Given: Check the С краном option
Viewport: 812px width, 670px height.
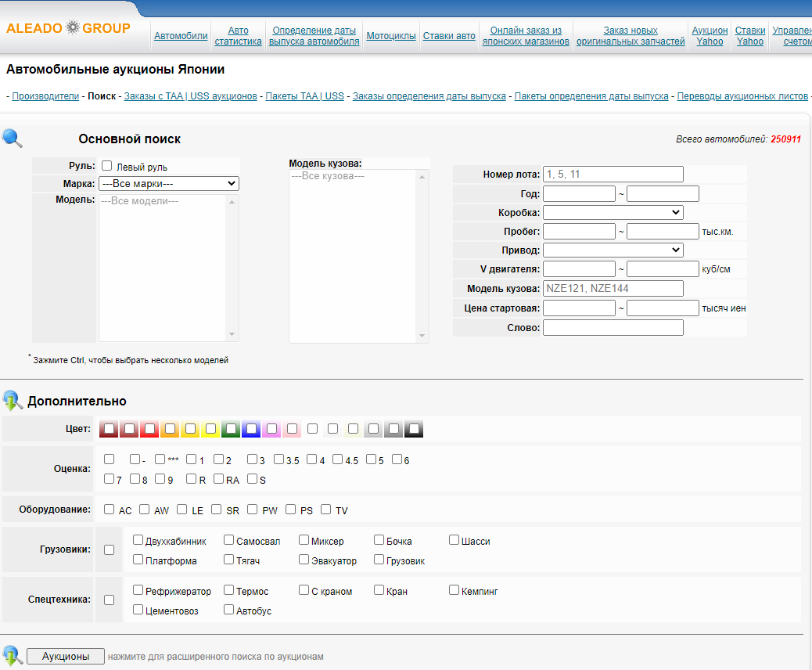Looking at the screenshot, I should [304, 590].
